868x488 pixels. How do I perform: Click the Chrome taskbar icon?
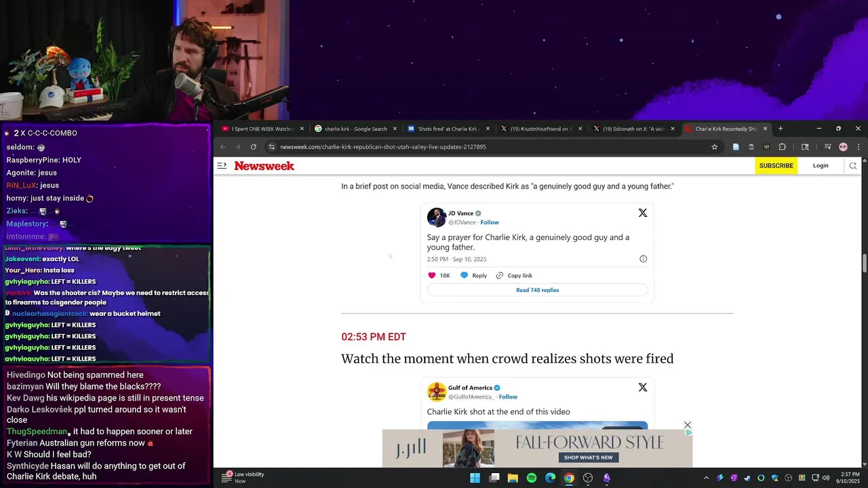pos(569,478)
